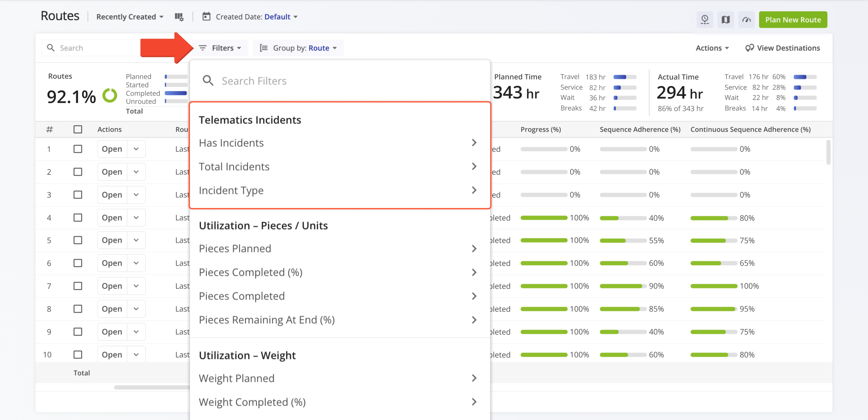This screenshot has width=868, height=420.
Task: Sort by the Progress (%) column header
Action: pos(541,129)
